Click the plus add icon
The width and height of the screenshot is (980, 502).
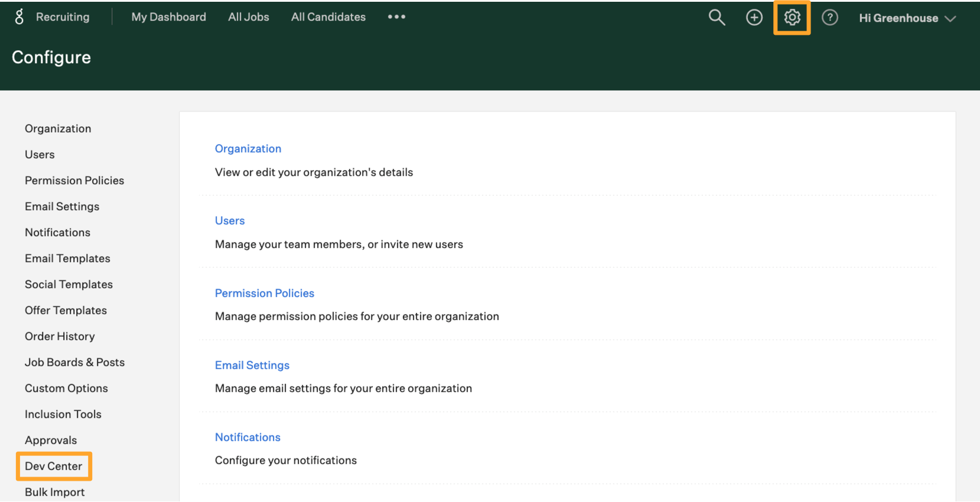(x=754, y=18)
